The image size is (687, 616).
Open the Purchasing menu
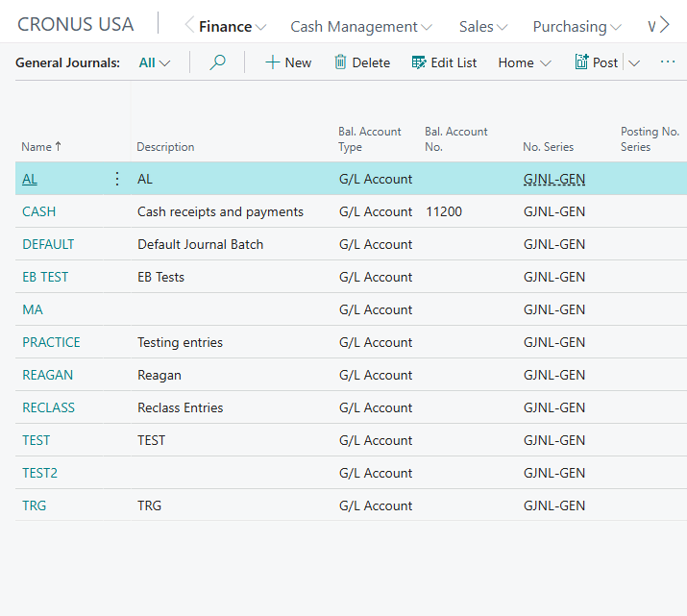(x=577, y=27)
